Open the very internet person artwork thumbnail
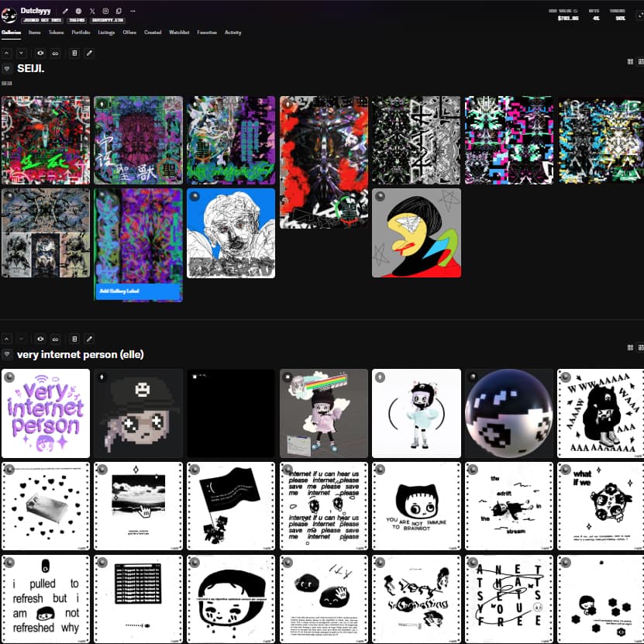The image size is (644, 644). coord(45,412)
